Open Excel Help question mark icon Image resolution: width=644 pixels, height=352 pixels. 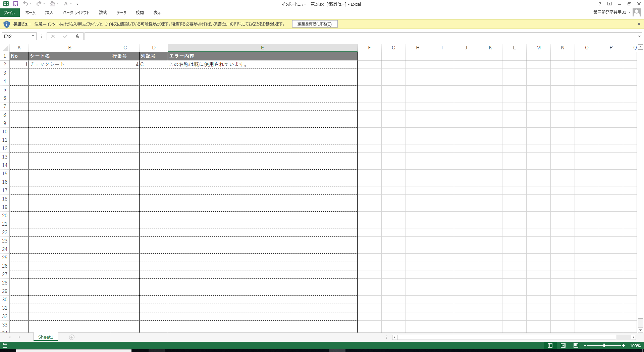[600, 4]
